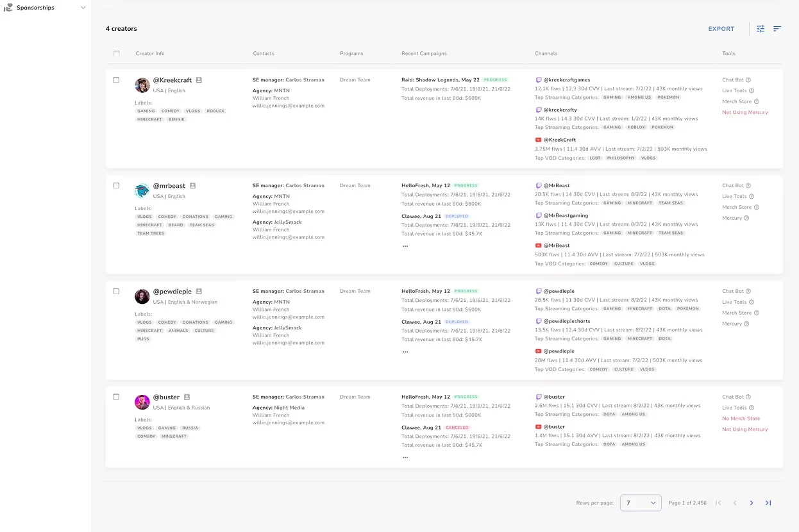
Task: Select the @pewdiepie row checkbox
Action: tap(116, 291)
